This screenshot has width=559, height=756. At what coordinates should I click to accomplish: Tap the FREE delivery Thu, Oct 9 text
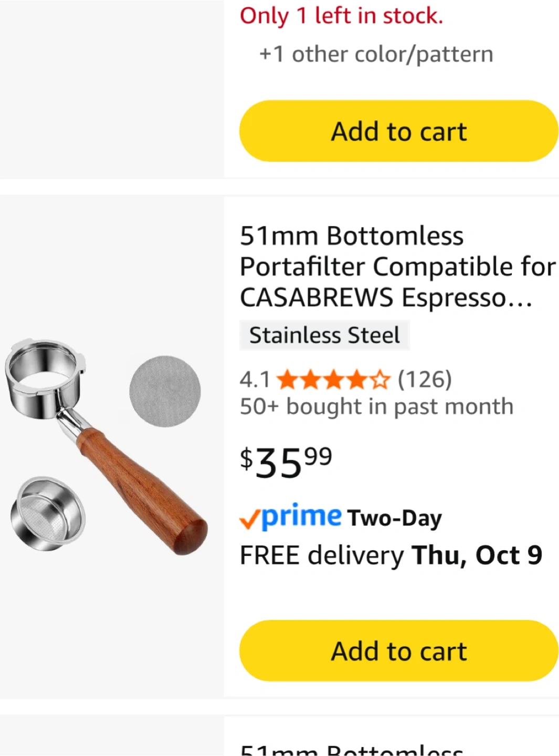(x=391, y=555)
